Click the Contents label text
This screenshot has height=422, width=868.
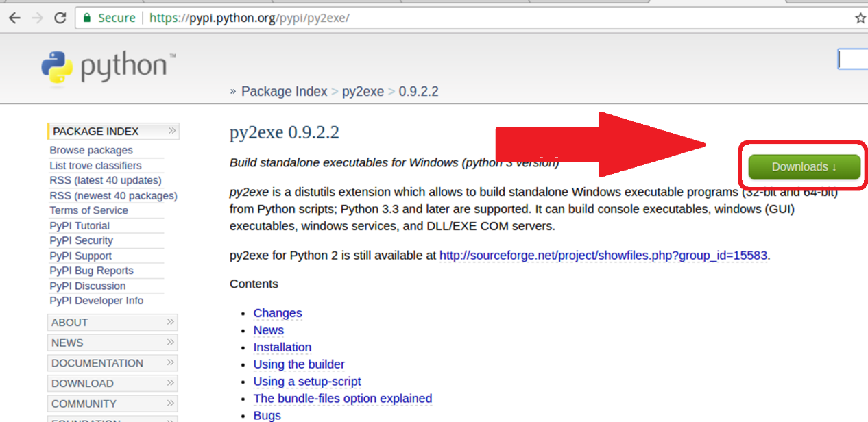(x=254, y=284)
